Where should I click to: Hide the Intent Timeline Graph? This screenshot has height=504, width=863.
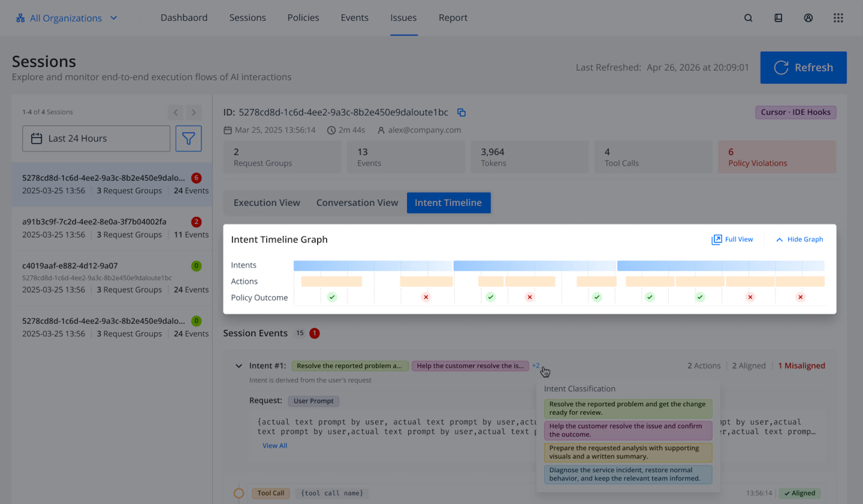point(799,239)
